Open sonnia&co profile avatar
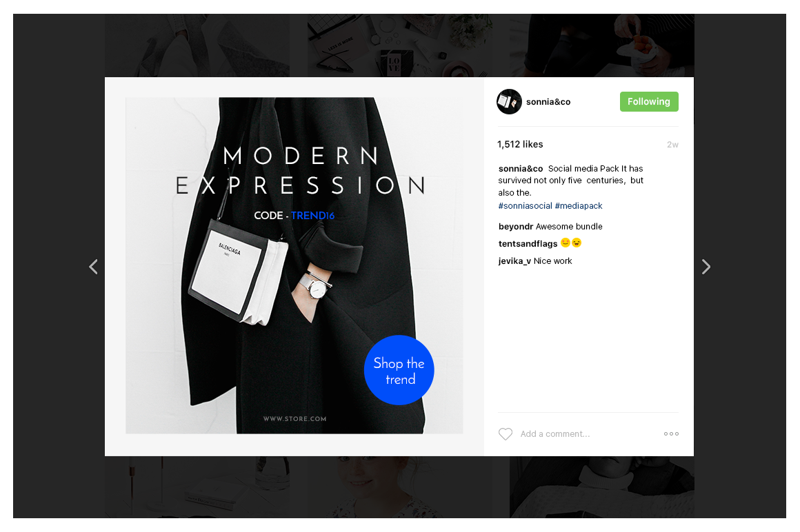This screenshot has width=800, height=532. [509, 101]
